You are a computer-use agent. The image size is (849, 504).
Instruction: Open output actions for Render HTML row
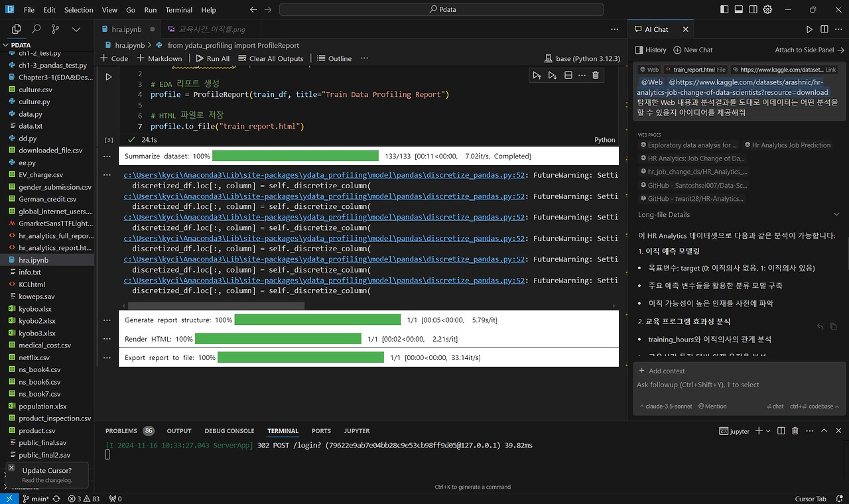(108, 339)
